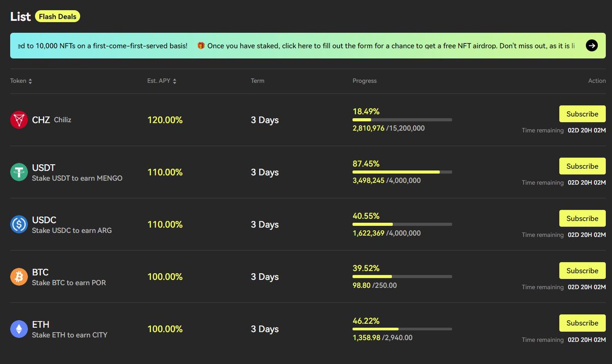Image resolution: width=612 pixels, height=364 pixels.
Task: Click the 3 Days term in ETH row
Action: pyautogui.click(x=265, y=329)
